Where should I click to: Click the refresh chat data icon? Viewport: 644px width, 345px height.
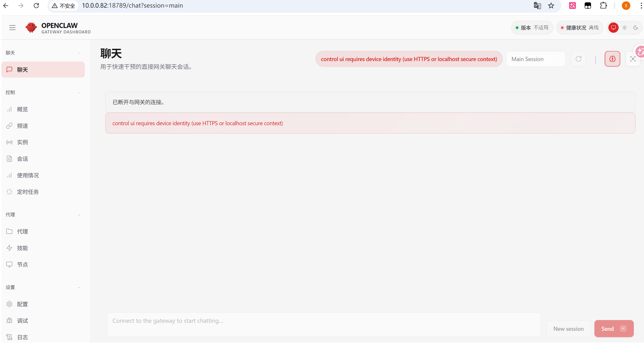578,59
